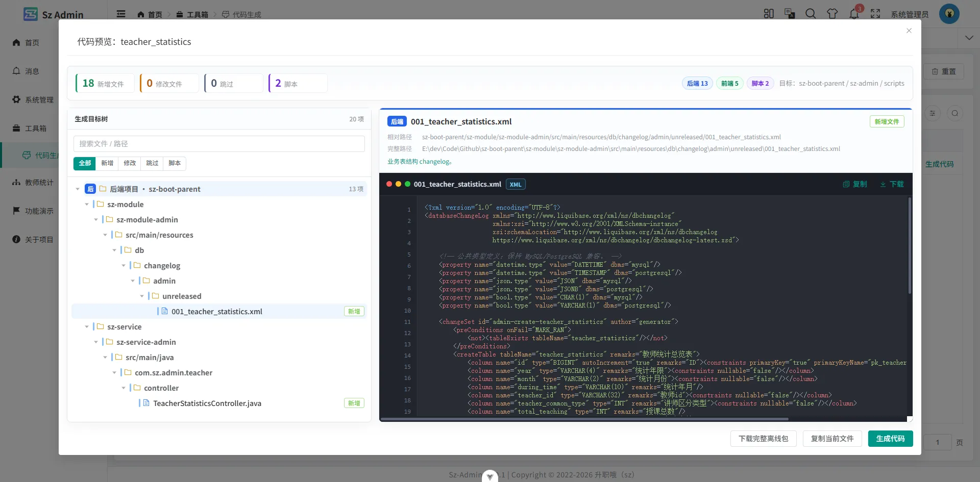Click the code horizontal scrollbar
Viewport: 980px width, 482px height.
[x=584, y=419]
